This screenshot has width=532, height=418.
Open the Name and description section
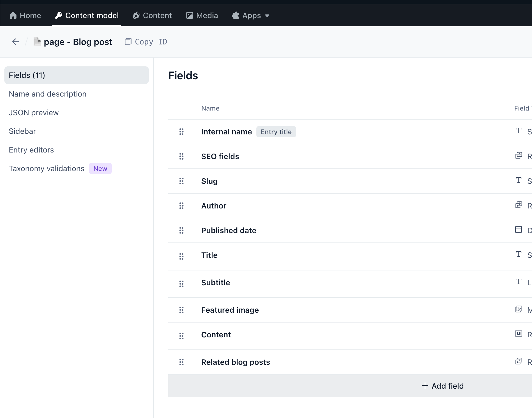(47, 94)
